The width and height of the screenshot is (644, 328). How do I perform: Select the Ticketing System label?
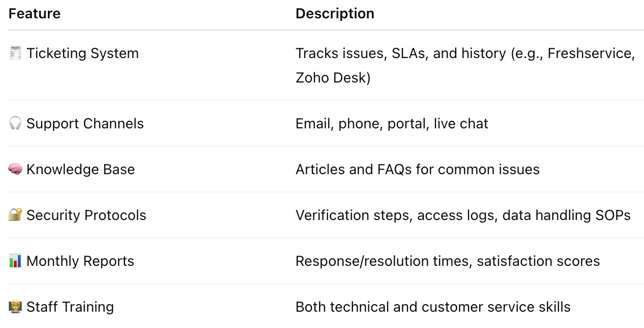coord(82,53)
